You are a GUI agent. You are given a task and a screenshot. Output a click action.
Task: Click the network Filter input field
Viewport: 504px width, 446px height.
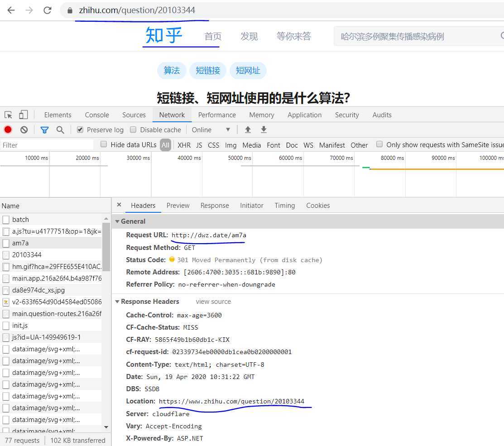click(x=47, y=145)
